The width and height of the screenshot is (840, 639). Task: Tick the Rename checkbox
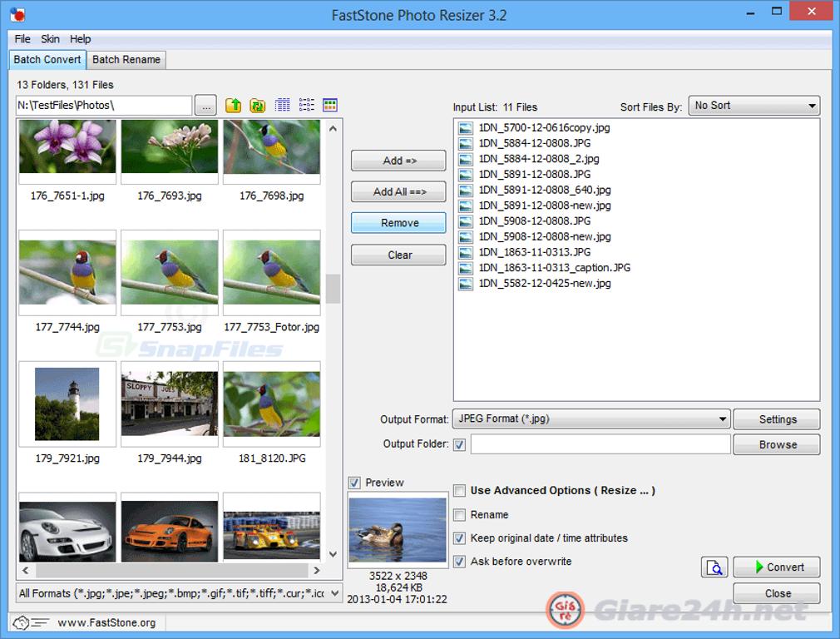459,515
